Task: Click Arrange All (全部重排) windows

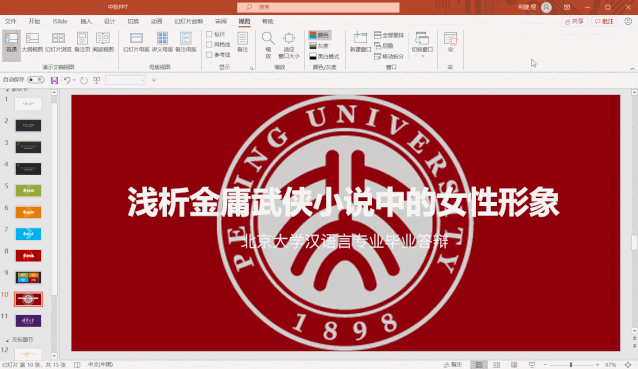Action: tap(389, 35)
